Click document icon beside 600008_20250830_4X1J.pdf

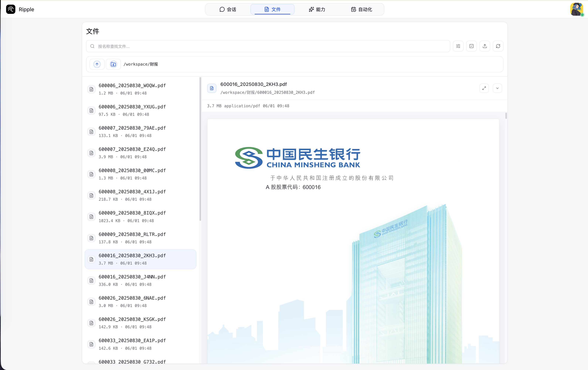coord(91,195)
